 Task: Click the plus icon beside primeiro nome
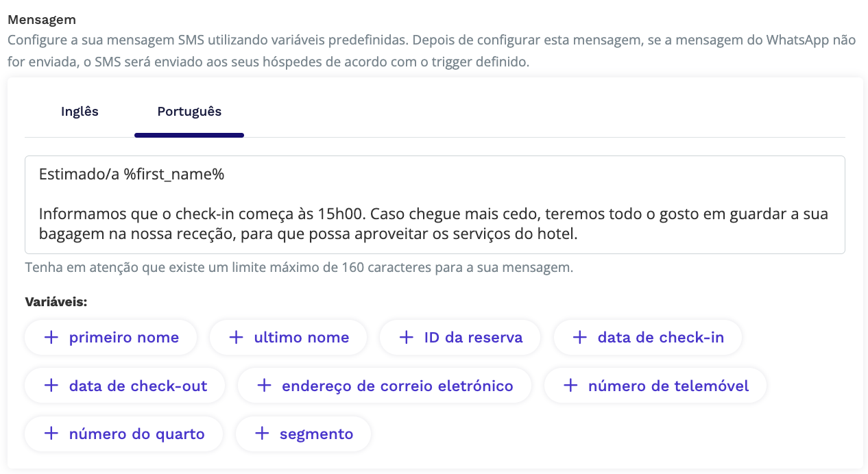coord(51,338)
